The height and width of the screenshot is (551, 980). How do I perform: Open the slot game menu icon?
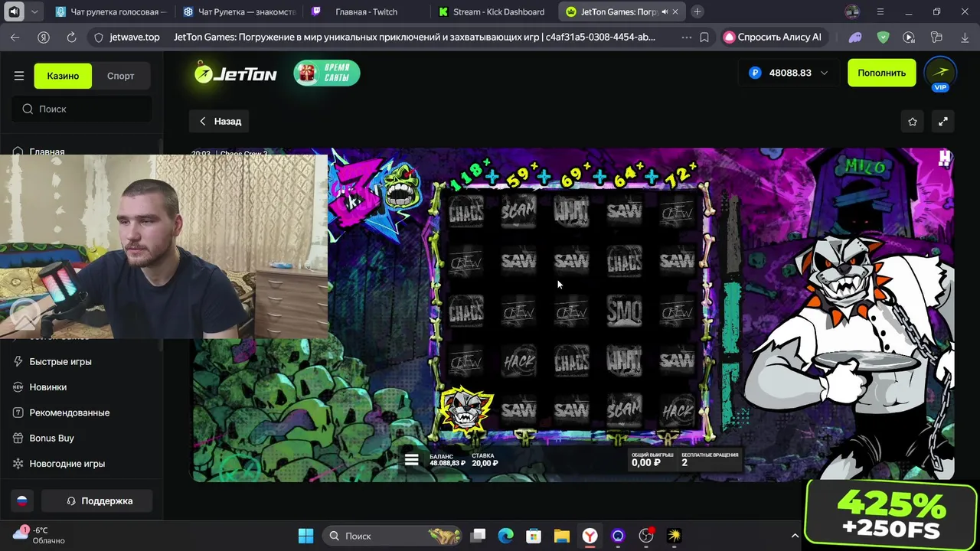(412, 459)
